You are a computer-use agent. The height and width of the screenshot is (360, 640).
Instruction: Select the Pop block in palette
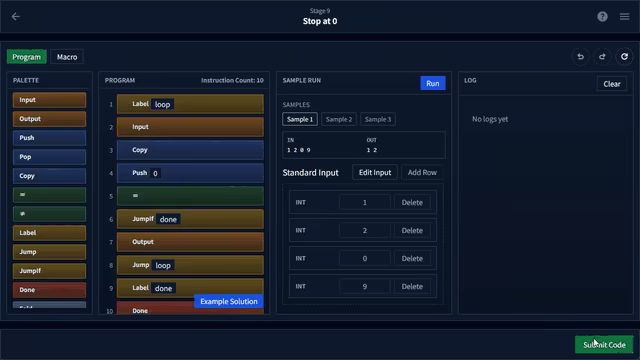click(x=49, y=157)
